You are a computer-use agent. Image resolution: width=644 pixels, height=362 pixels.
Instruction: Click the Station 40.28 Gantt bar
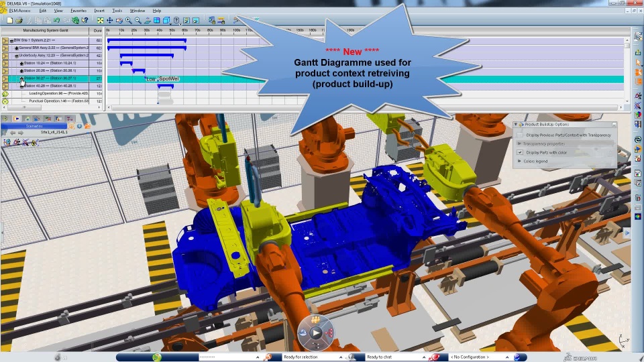(x=166, y=86)
